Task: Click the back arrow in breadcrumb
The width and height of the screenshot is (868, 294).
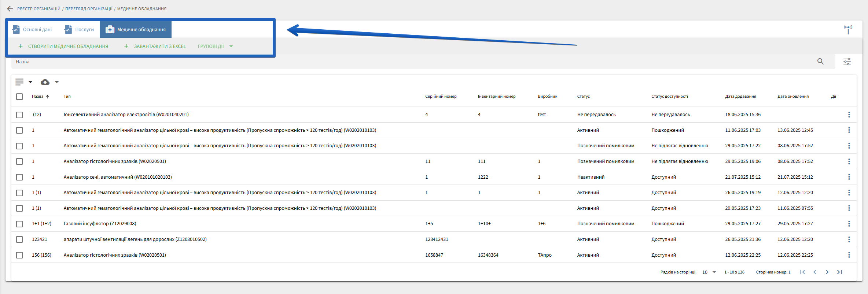Action: coord(10,9)
